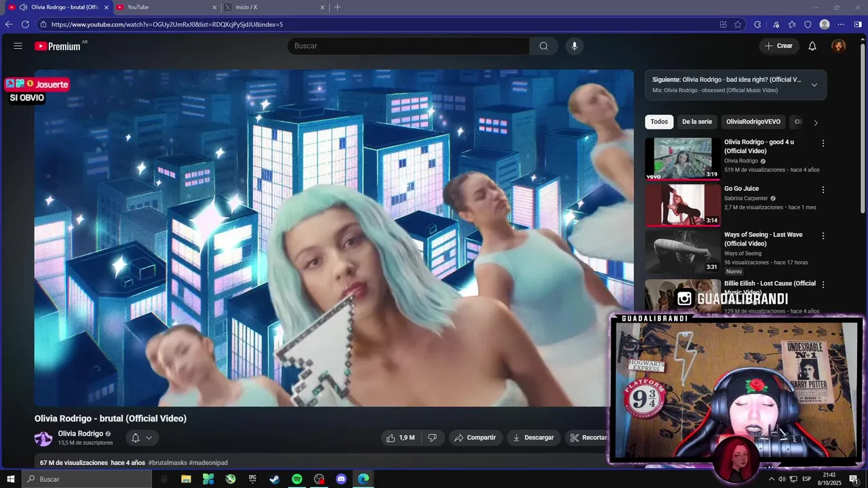Select the Todos filter chip
Image resolution: width=868 pixels, height=488 pixels.
coord(659,122)
